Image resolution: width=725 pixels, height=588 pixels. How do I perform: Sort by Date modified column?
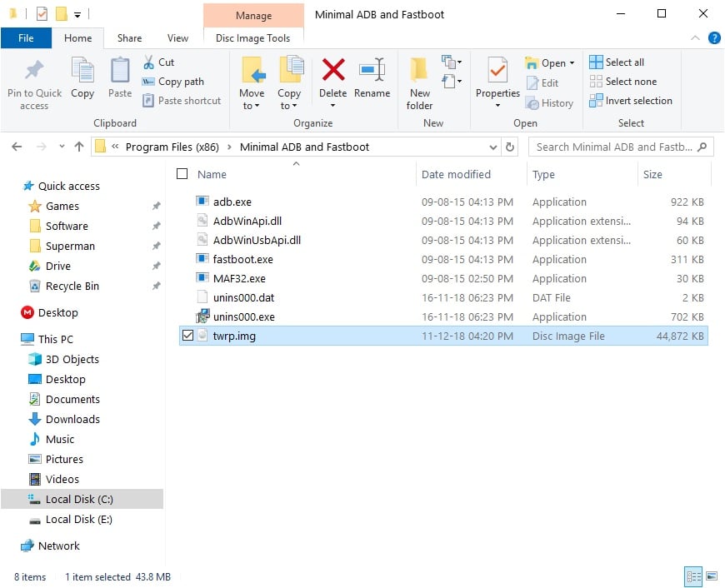tap(456, 174)
